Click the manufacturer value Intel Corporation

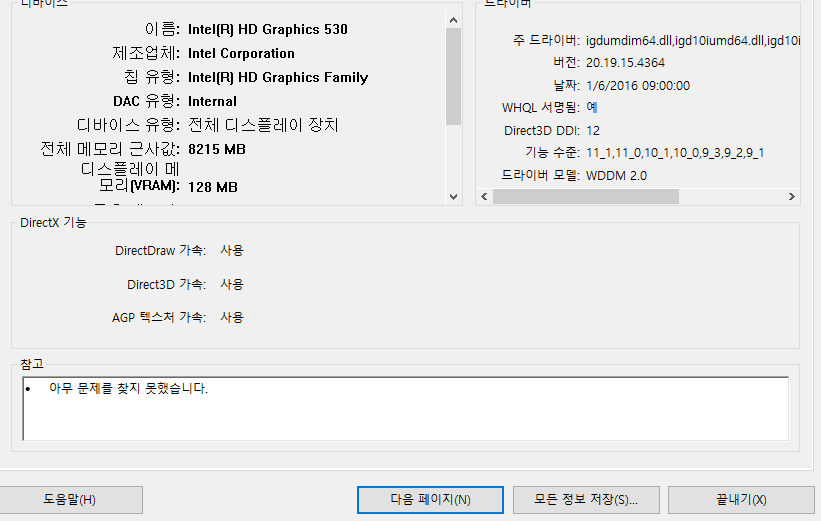pyautogui.click(x=241, y=53)
